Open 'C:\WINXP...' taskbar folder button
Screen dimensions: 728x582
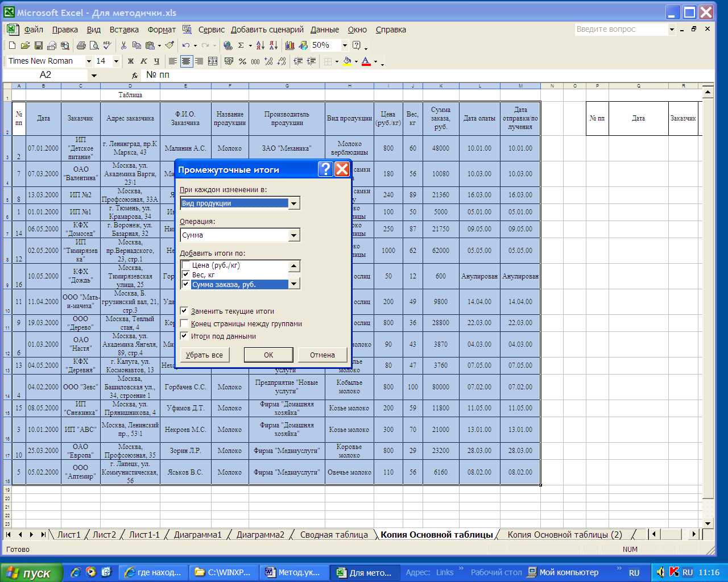(x=224, y=572)
